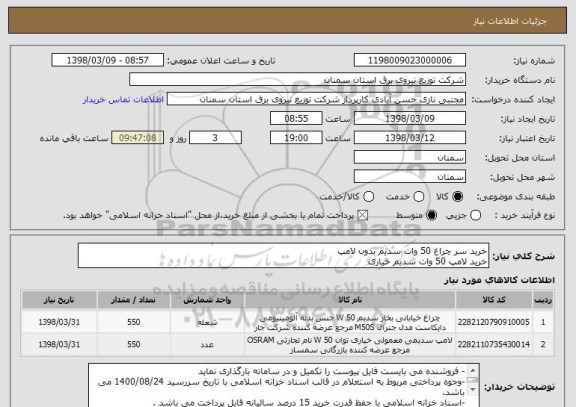Select the متوسط purchase type radio
Screen dimensions: 576x407
coord(432,215)
